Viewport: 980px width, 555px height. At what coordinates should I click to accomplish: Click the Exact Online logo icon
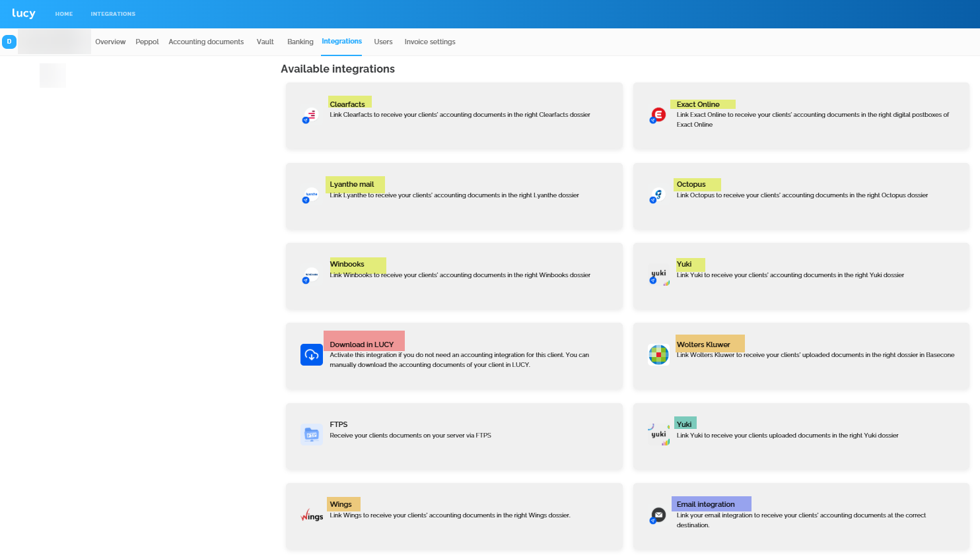coord(658,115)
